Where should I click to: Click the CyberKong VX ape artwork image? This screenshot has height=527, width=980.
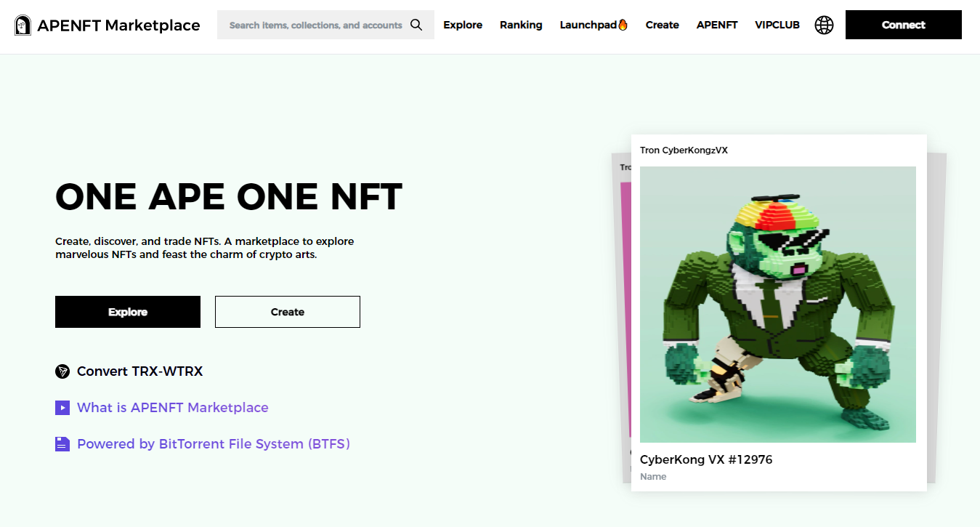coord(778,305)
